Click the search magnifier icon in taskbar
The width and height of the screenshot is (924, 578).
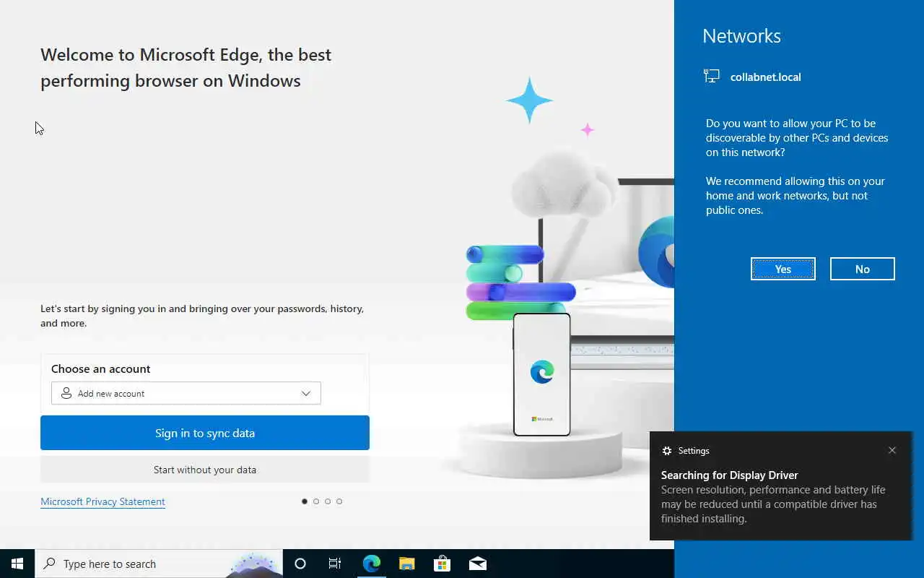[x=49, y=564]
